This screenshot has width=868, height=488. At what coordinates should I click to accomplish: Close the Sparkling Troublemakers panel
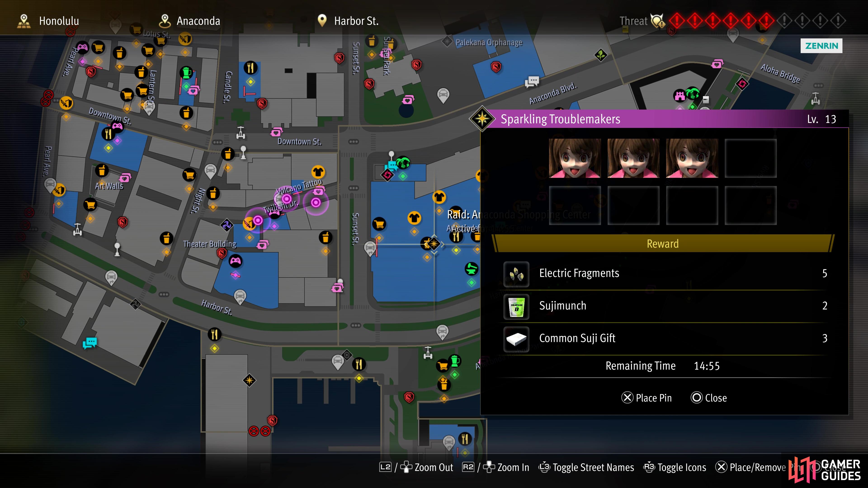pyautogui.click(x=709, y=398)
